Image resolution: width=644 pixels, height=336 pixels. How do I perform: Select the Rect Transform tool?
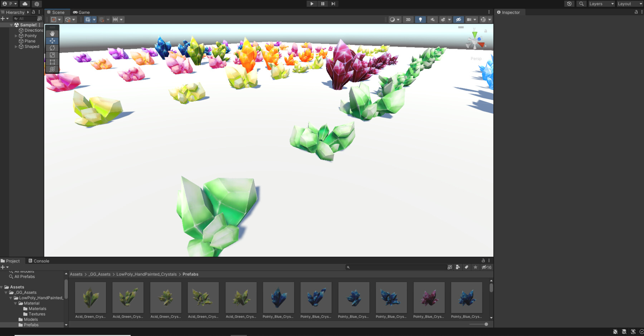click(52, 62)
